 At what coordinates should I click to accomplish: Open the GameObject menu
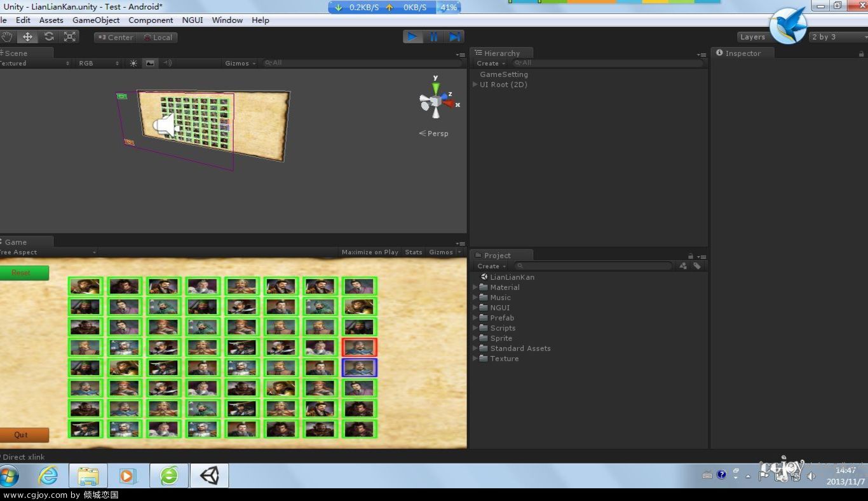[96, 20]
